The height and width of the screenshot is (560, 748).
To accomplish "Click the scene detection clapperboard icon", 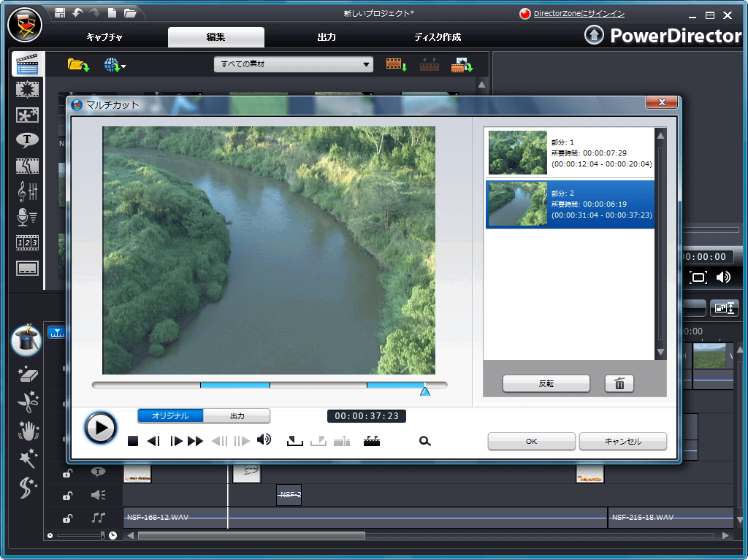I will pyautogui.click(x=372, y=441).
